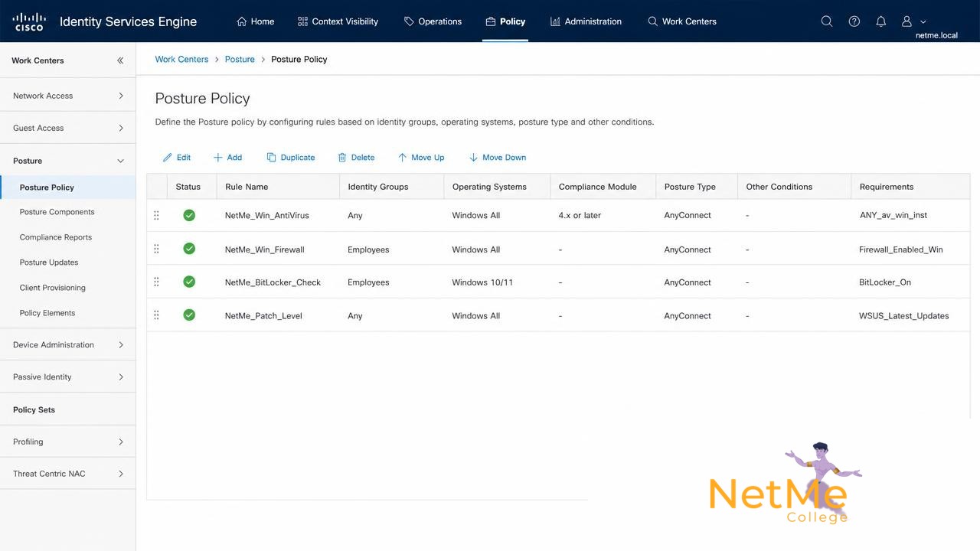Viewport: 980px width, 551px height.
Task: Go to Posture breadcrumb link
Action: coord(240,59)
